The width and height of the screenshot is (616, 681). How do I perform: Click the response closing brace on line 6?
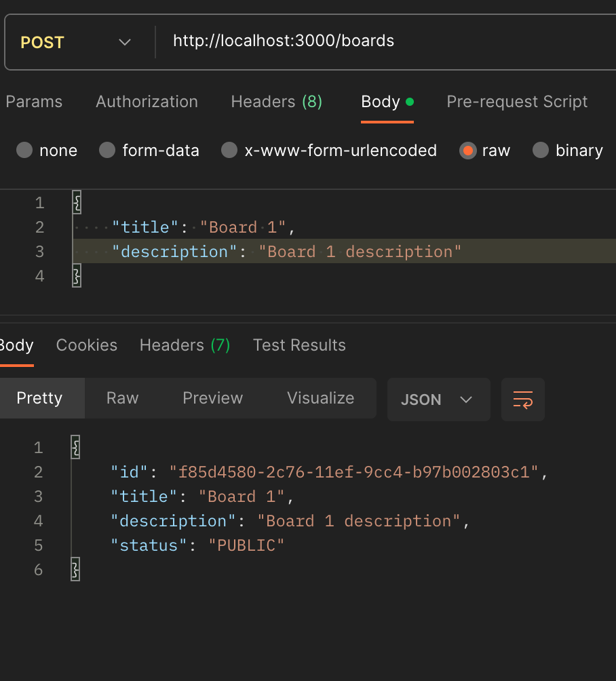point(75,569)
